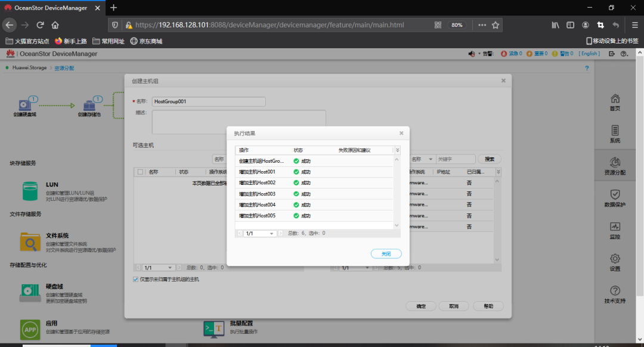
Task: Open the 名称 search filter dropdown
Action: coord(422,159)
